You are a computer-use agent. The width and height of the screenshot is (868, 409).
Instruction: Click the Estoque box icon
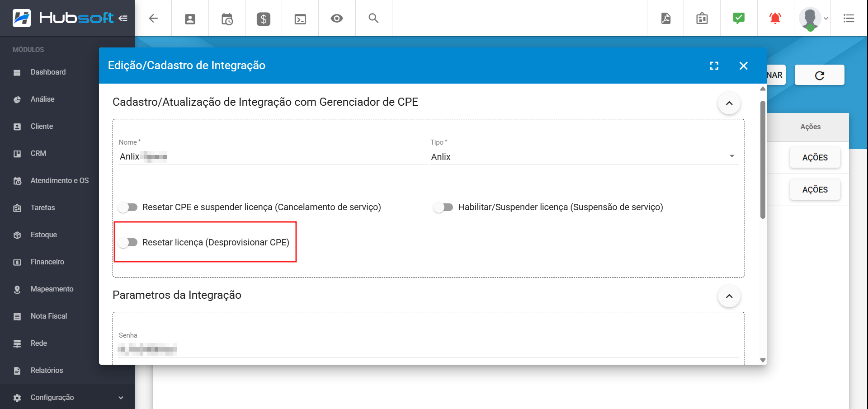(17, 235)
